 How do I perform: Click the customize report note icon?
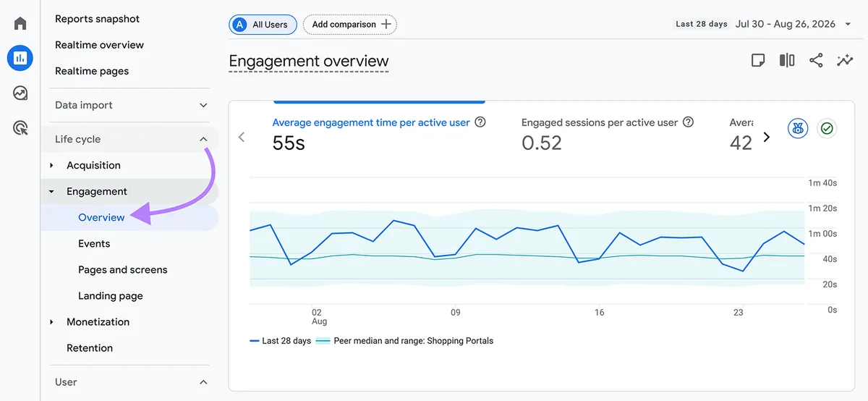coord(758,60)
